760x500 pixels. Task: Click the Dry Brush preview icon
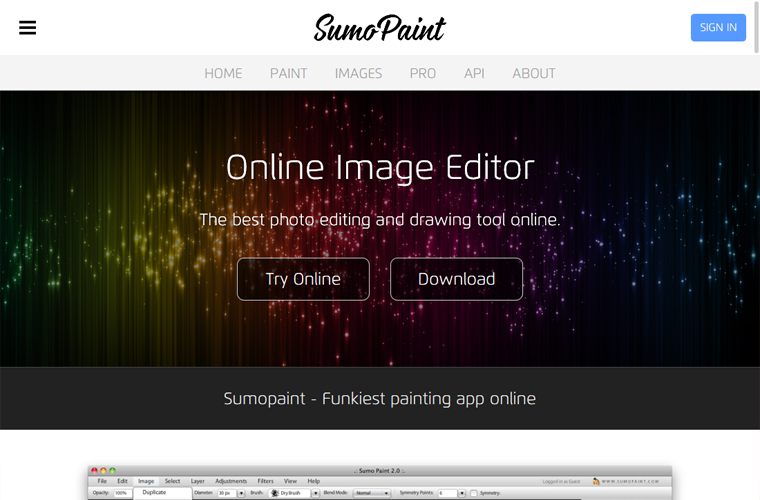[274, 493]
